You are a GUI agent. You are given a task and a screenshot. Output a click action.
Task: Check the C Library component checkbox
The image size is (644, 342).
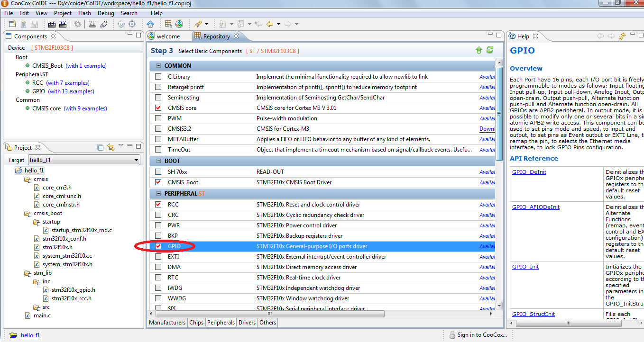[x=158, y=77]
